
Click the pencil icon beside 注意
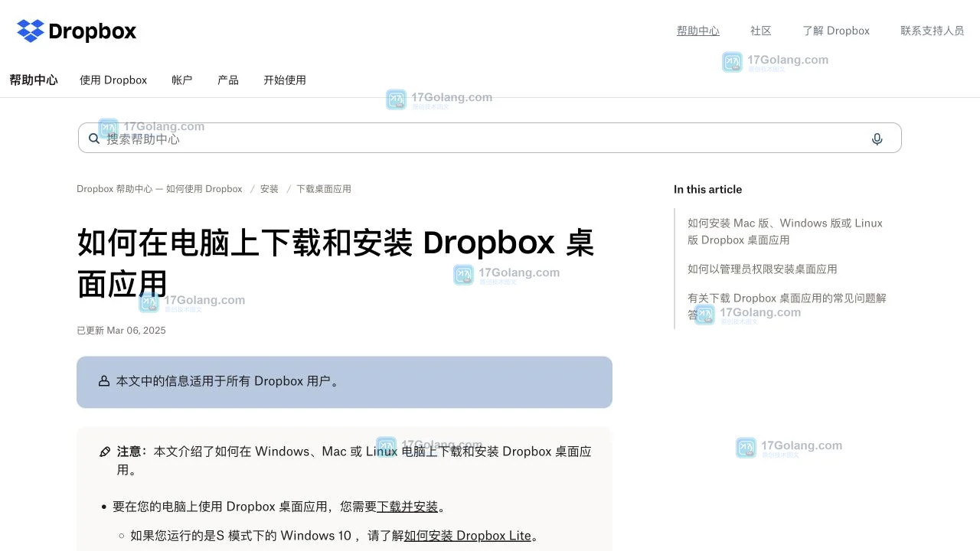click(x=106, y=452)
